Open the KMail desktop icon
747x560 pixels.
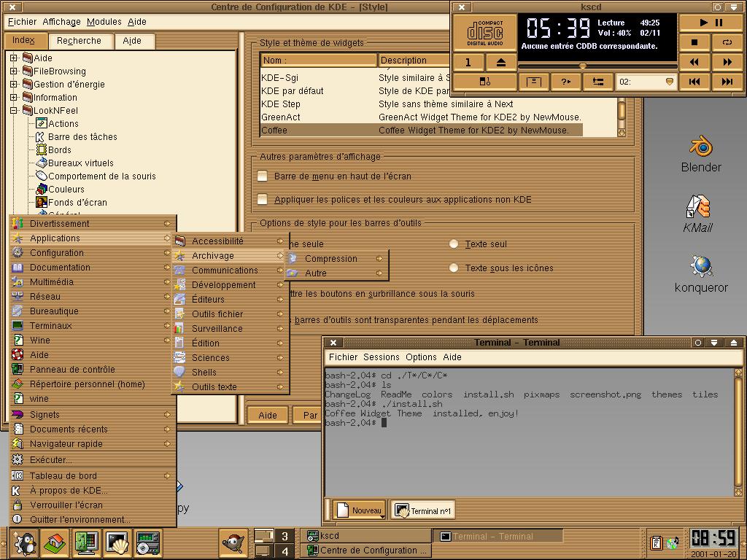698,214
